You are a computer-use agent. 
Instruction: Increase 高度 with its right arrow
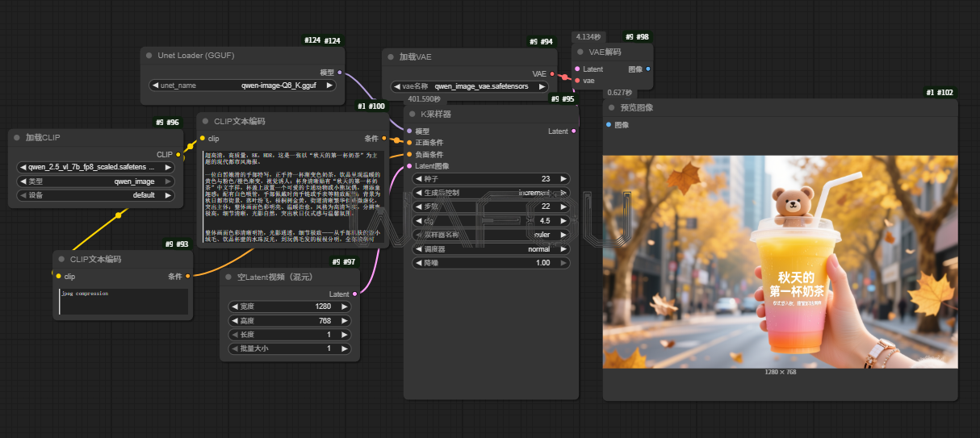[x=345, y=320]
